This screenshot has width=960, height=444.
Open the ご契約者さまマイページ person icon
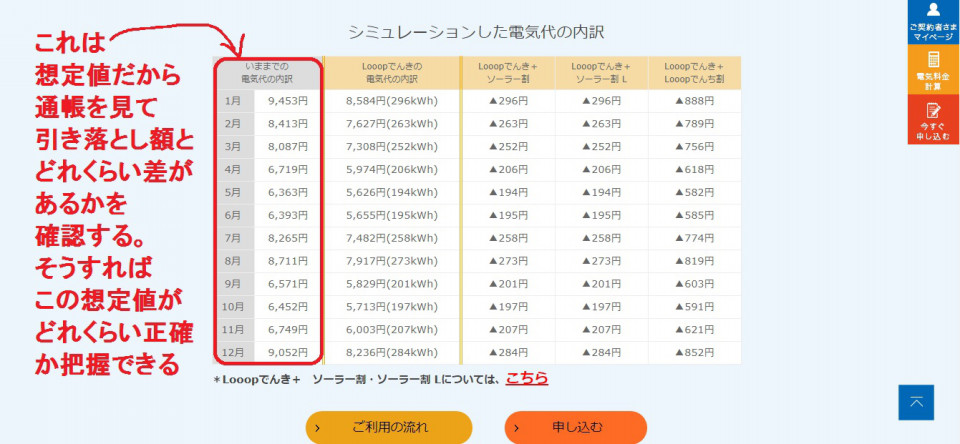[933, 10]
